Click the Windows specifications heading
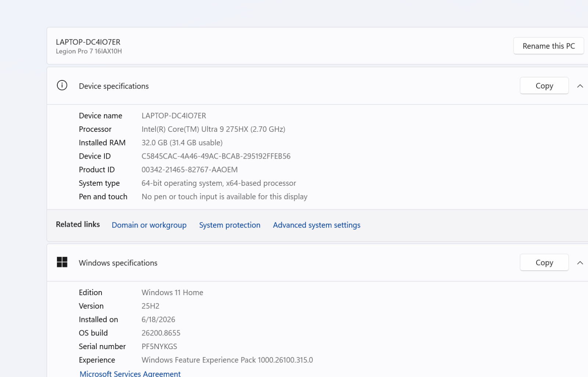This screenshot has height=377, width=588. [x=118, y=263]
